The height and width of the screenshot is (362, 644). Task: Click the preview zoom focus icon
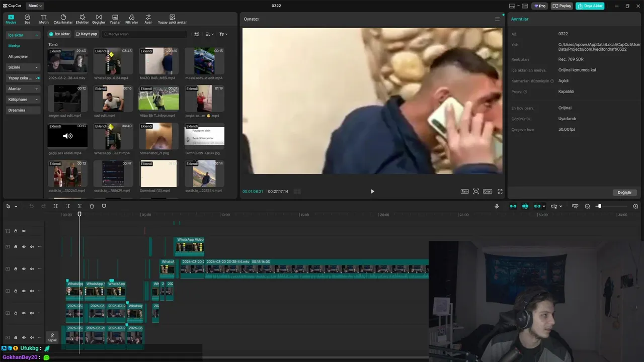(476, 192)
